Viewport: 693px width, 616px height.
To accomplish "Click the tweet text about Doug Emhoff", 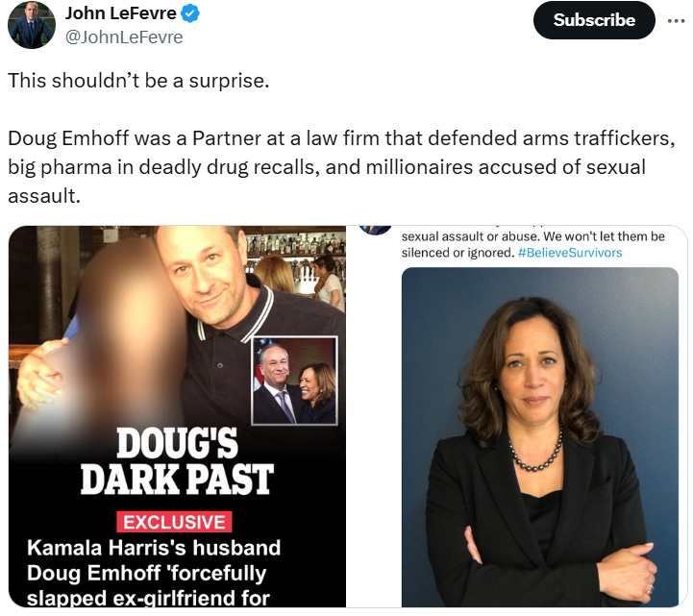I will coord(341,167).
